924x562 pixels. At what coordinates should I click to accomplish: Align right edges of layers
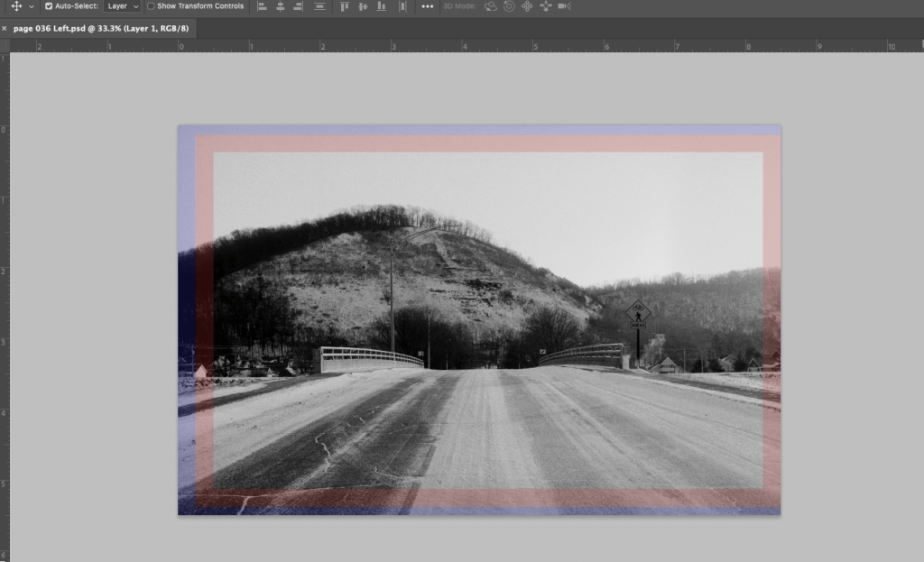pyautogui.click(x=299, y=6)
